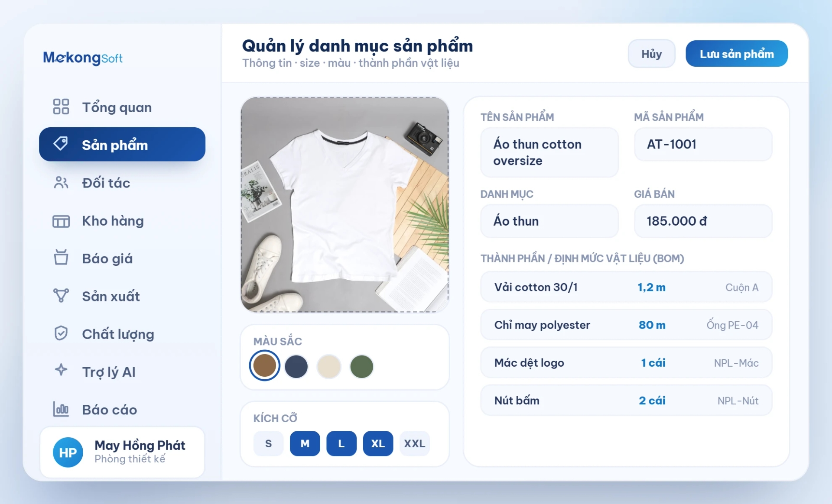Click the Báo giá basket icon

coord(61,258)
